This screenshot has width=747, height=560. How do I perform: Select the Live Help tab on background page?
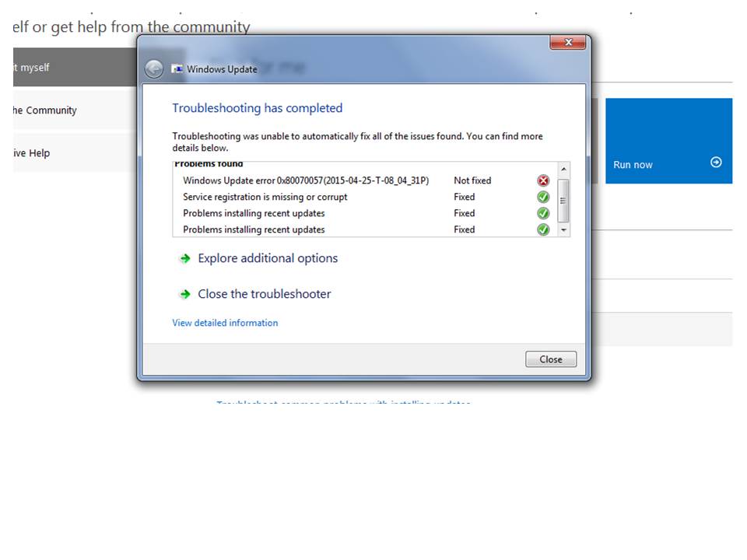(x=75, y=153)
